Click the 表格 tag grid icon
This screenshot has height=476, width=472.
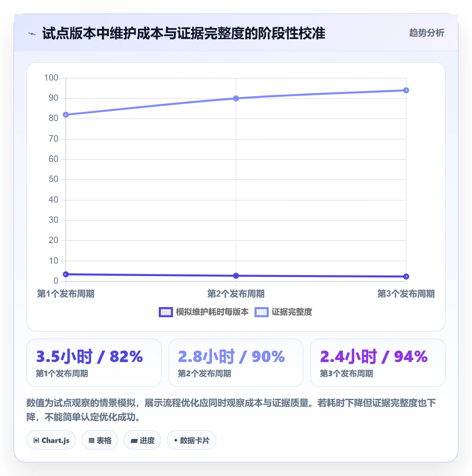pyautogui.click(x=91, y=441)
